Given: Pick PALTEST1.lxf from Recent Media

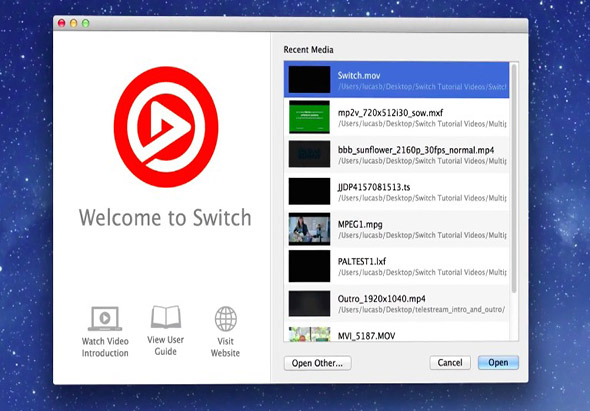Looking at the screenshot, I should click(397, 266).
